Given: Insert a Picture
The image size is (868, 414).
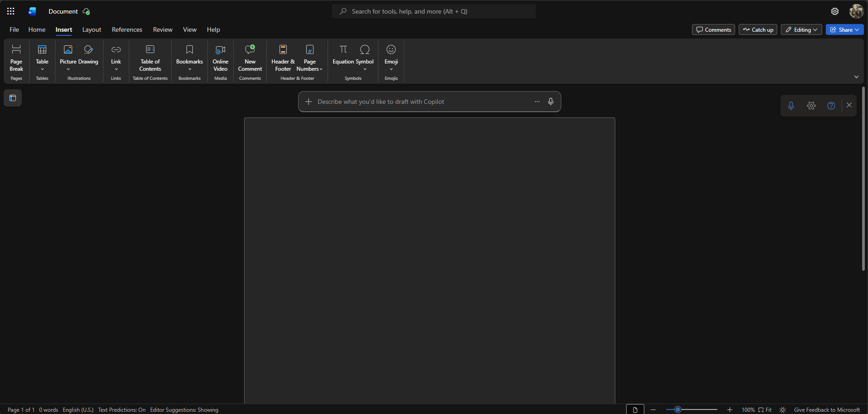Looking at the screenshot, I should pyautogui.click(x=68, y=54).
